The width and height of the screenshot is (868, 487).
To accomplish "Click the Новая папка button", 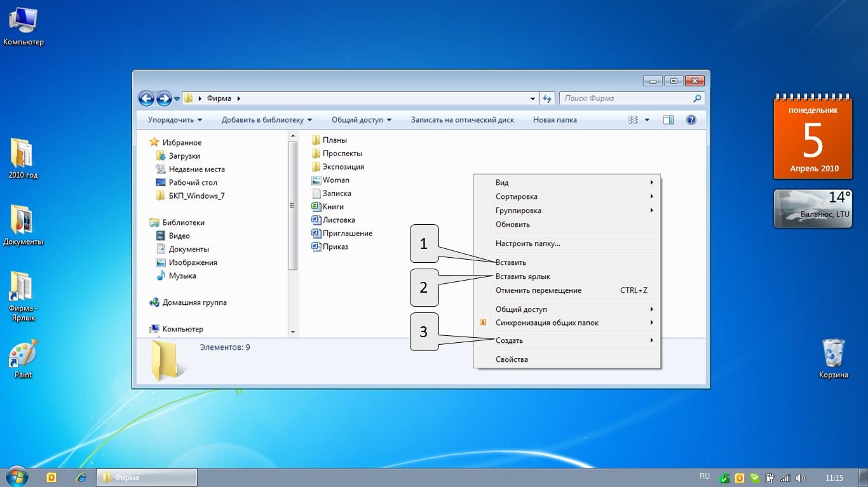I will pyautogui.click(x=555, y=120).
